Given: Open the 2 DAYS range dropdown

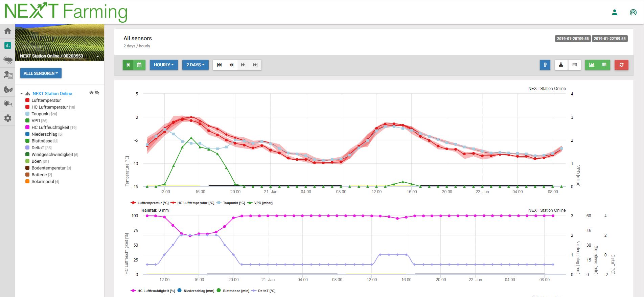Looking at the screenshot, I should tap(195, 65).
